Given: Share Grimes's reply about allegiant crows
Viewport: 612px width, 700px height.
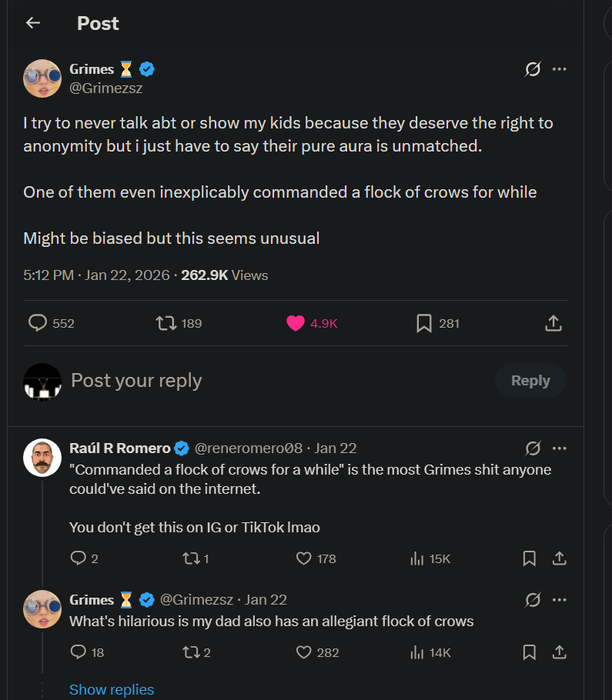Looking at the screenshot, I should click(x=560, y=652).
